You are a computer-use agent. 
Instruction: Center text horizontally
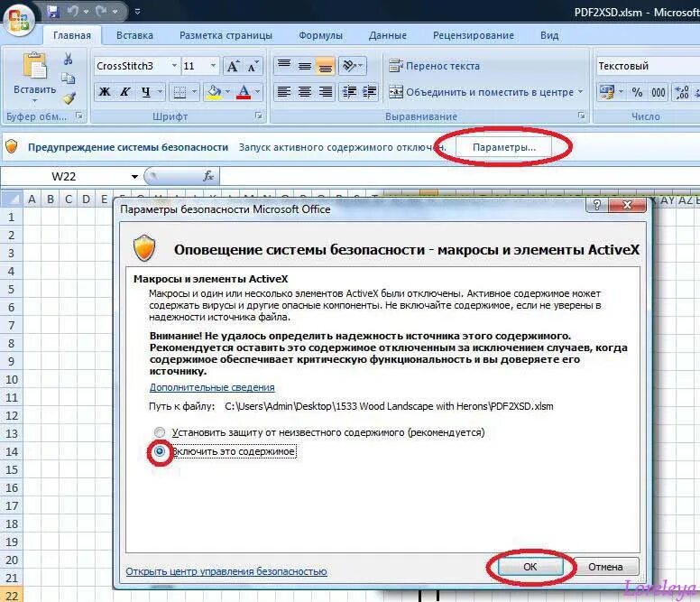pyautogui.click(x=305, y=92)
